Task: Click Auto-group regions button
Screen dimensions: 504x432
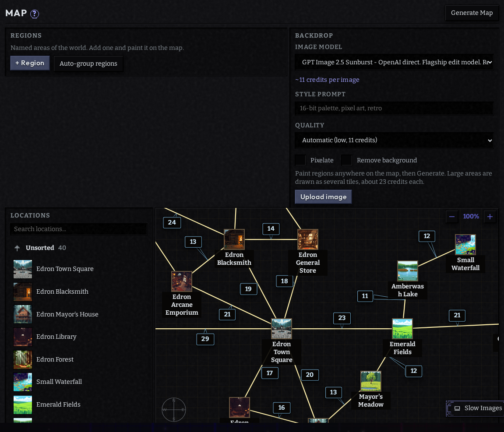Action: pyautogui.click(x=88, y=63)
